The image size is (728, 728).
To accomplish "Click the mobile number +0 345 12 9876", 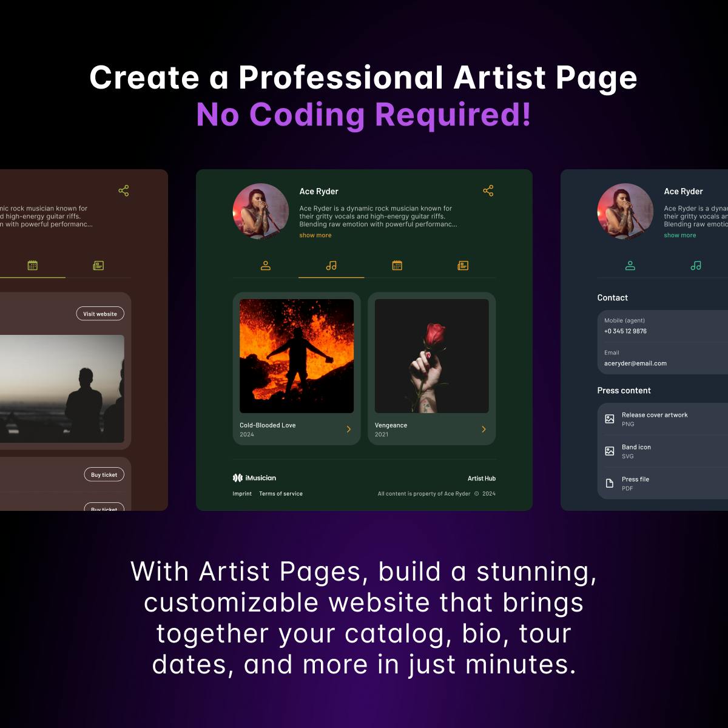I will pos(625,331).
